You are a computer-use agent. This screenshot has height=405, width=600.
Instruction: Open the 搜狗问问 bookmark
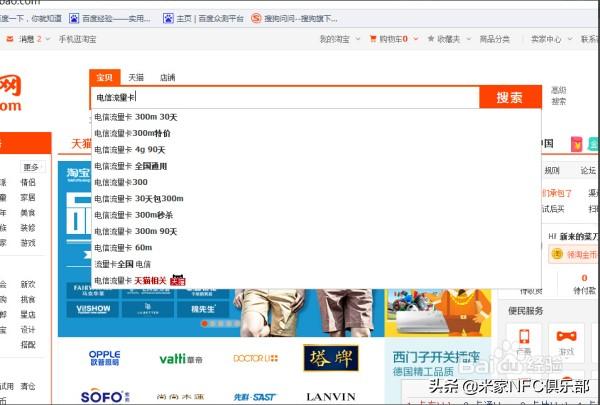[294, 18]
